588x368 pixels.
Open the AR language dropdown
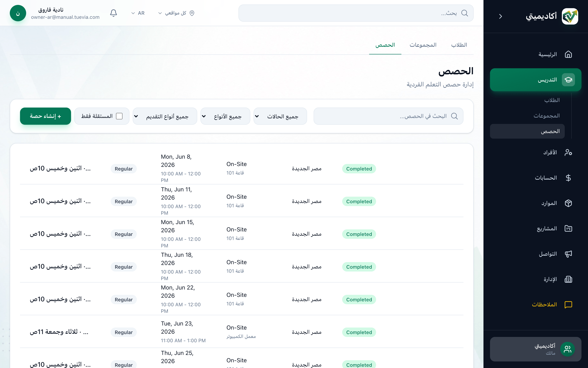point(138,13)
